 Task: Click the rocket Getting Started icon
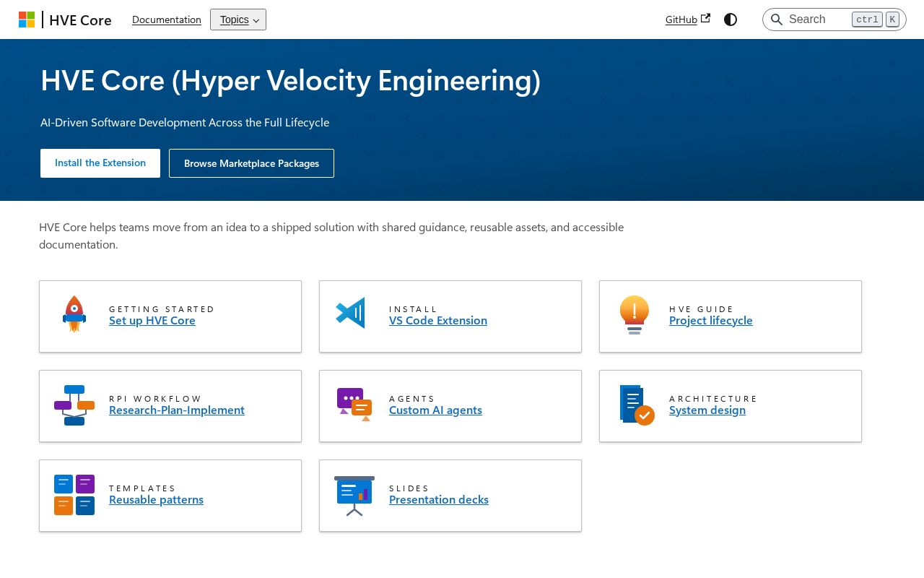coord(74,314)
